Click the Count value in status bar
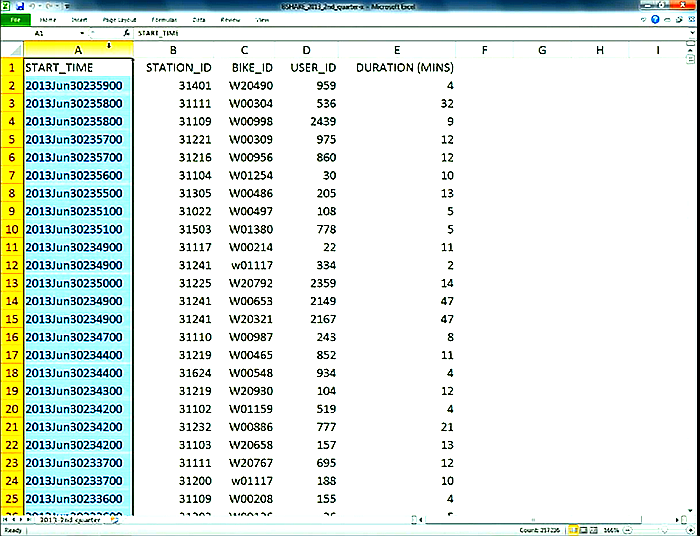The width and height of the screenshot is (700, 536). (541, 531)
